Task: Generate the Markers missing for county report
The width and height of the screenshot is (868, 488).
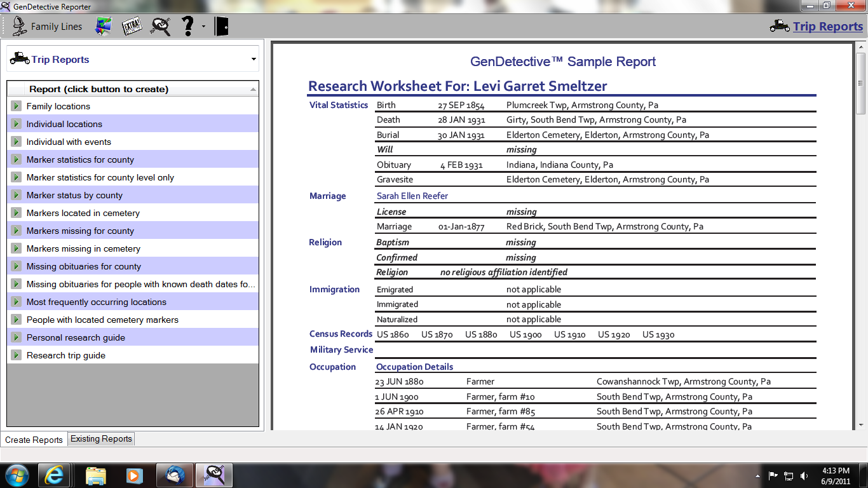Action: 17,231
